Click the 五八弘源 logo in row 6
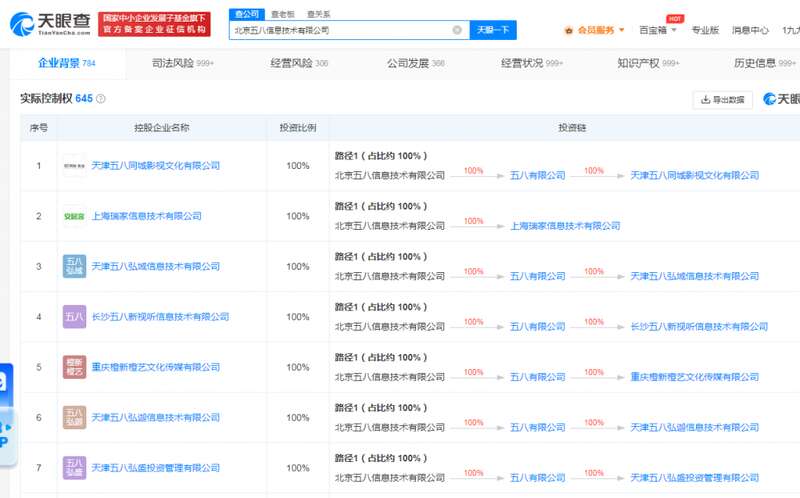Image resolution: width=800 pixels, height=498 pixels. tap(74, 417)
